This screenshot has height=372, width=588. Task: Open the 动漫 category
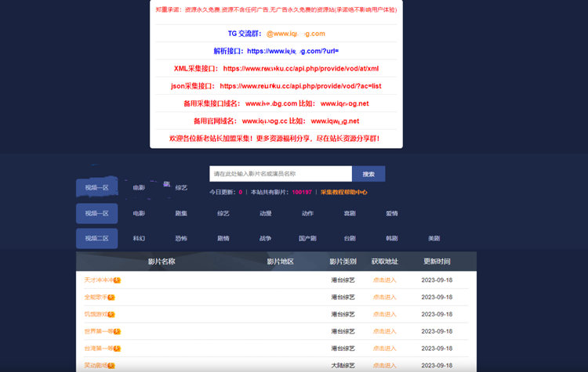[x=266, y=213]
